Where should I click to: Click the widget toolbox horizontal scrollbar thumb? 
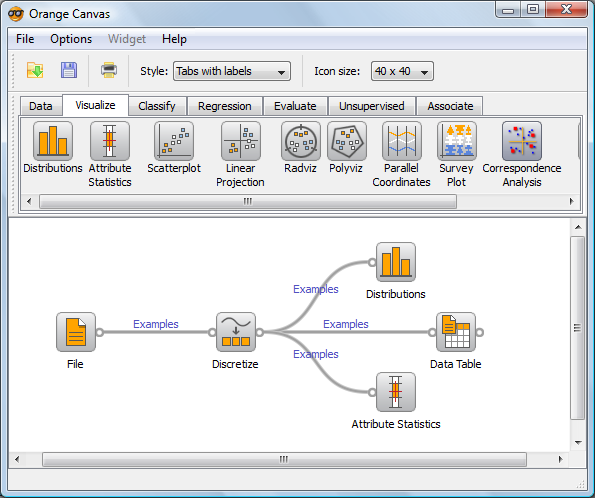pos(248,202)
